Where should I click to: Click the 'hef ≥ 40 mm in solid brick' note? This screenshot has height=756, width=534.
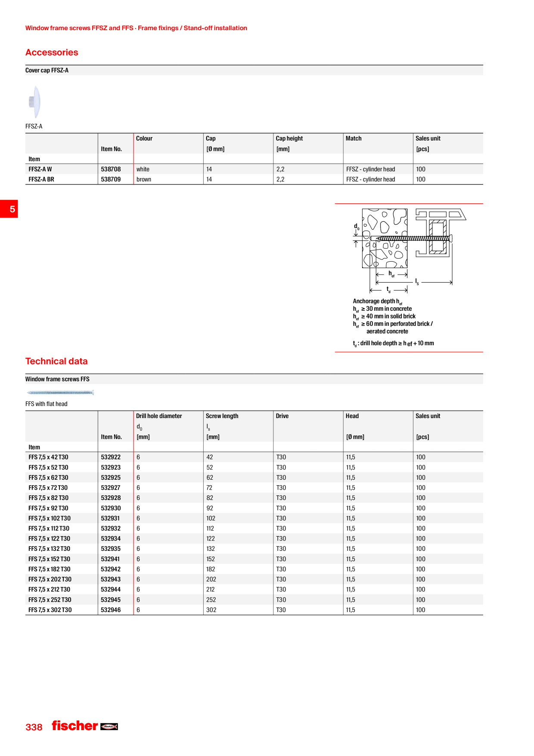pos(384,316)
